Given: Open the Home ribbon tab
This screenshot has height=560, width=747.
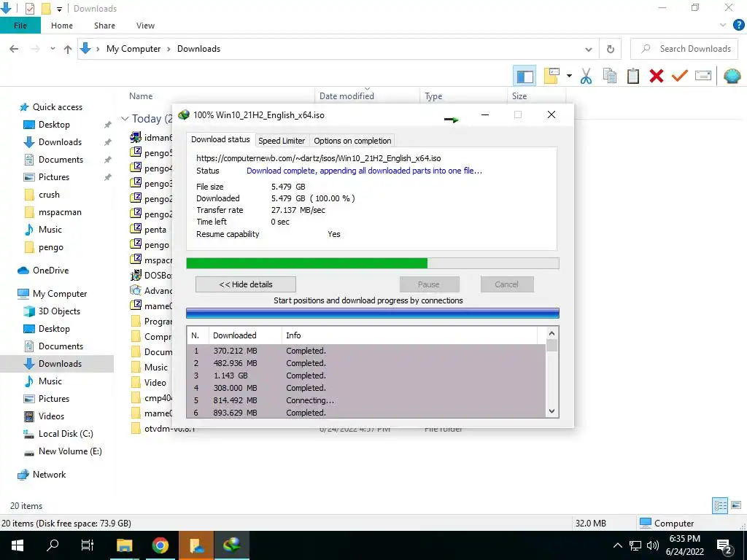Looking at the screenshot, I should pyautogui.click(x=62, y=26).
